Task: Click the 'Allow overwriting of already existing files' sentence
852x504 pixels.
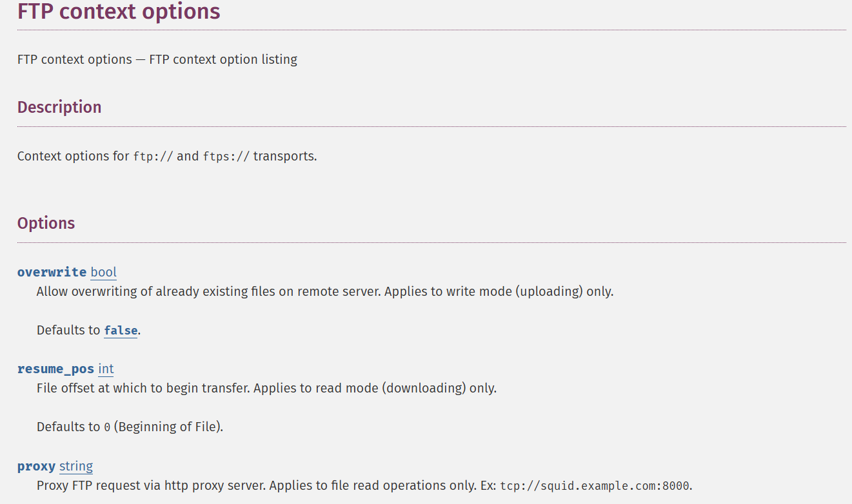Action: [x=209, y=291]
